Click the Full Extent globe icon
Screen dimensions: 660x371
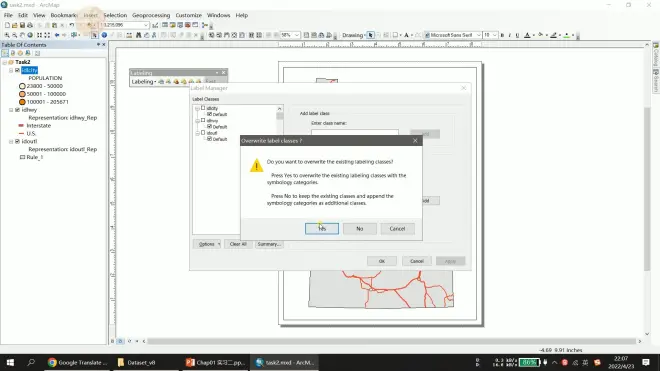[x=30, y=35]
